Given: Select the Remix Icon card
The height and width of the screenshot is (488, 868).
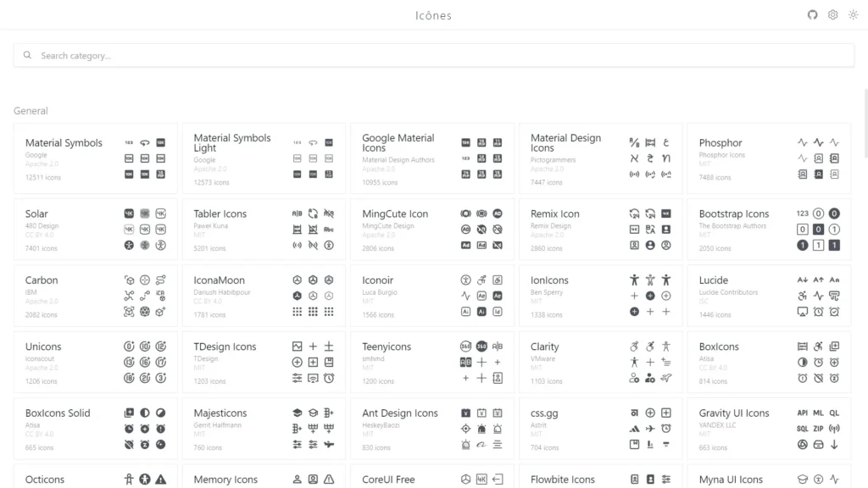Looking at the screenshot, I should pos(601,229).
